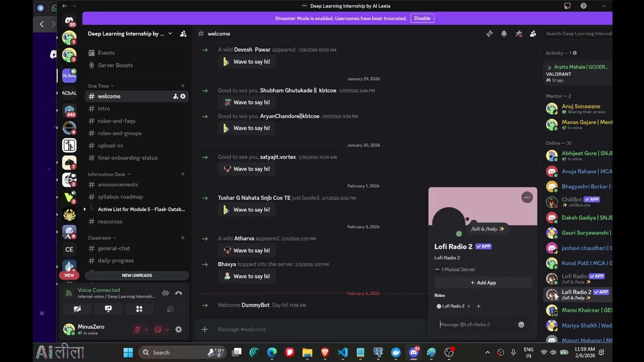The height and width of the screenshot is (362, 644).
Task: Select Anuj Sonawane in Mentor list
Action: pos(579,109)
